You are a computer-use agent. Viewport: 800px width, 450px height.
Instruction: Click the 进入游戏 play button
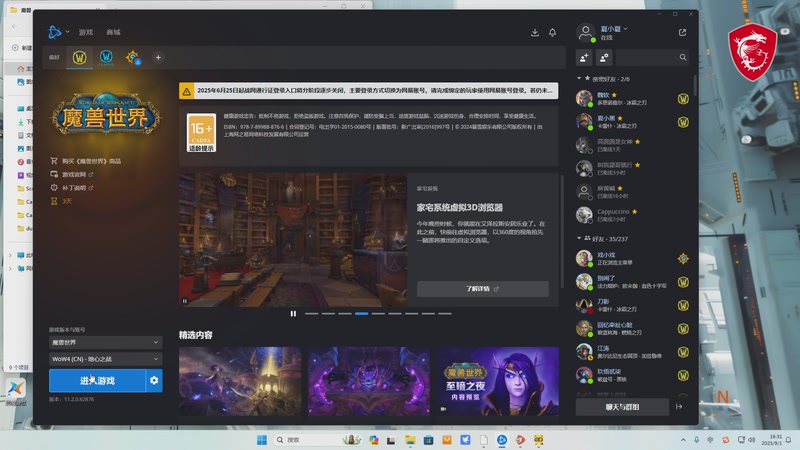[x=97, y=381]
